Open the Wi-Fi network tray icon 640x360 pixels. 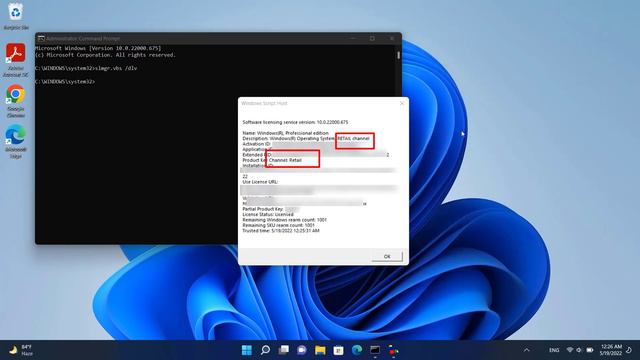pos(570,350)
